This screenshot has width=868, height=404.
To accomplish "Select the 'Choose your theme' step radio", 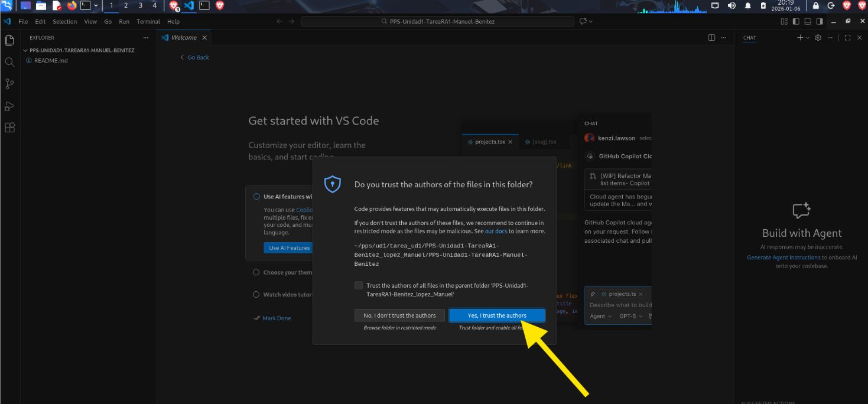I will [256, 272].
